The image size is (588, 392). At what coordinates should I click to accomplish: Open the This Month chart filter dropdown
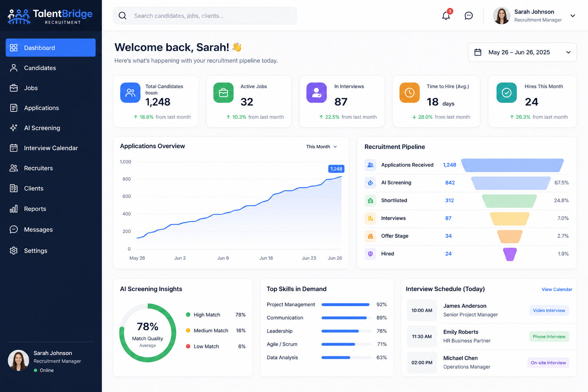click(x=322, y=147)
